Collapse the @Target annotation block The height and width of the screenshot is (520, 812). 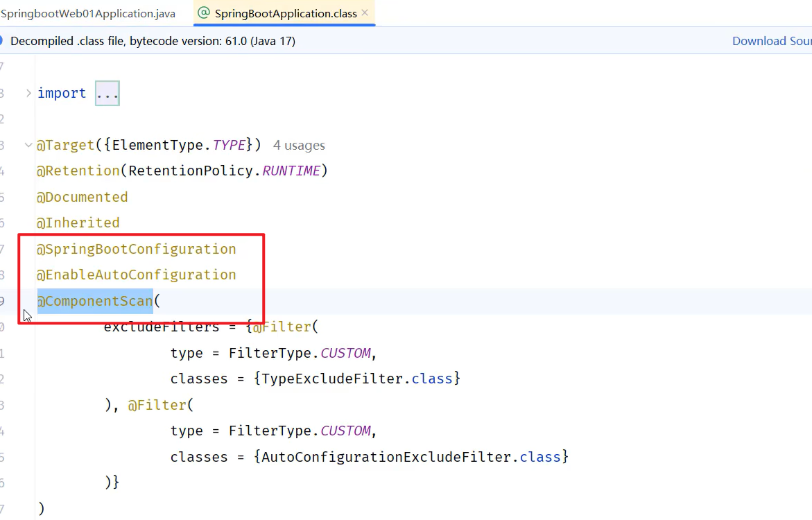point(28,145)
